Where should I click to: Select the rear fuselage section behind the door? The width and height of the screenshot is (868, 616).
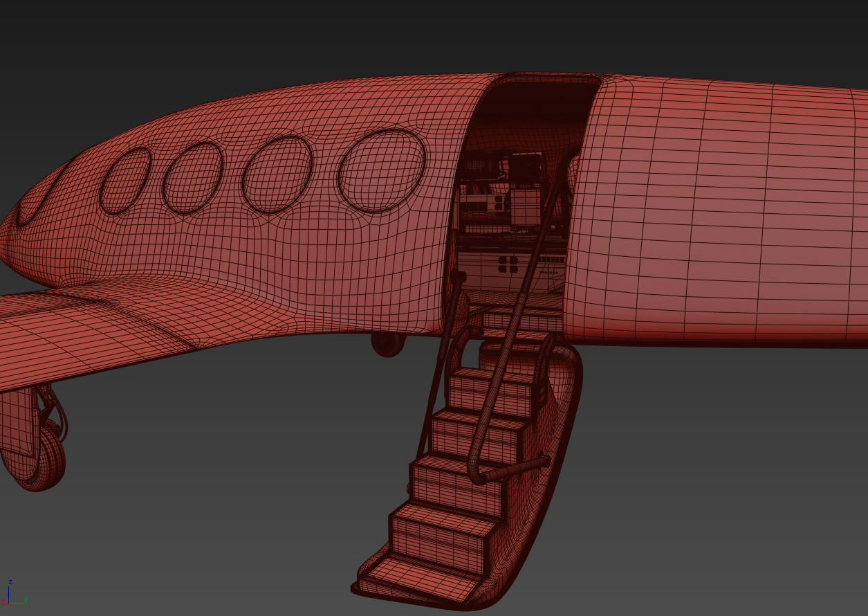pos(716,211)
